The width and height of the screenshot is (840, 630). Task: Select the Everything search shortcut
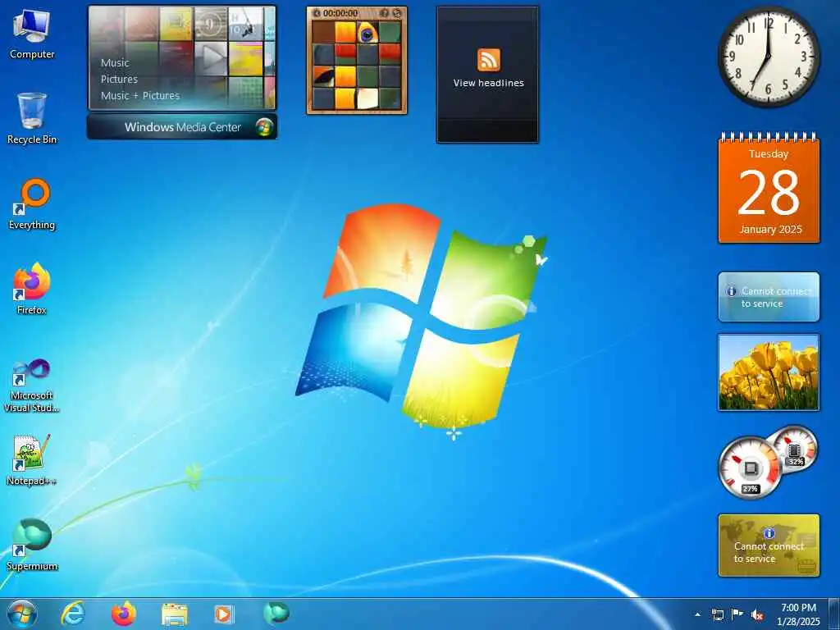[x=32, y=204]
